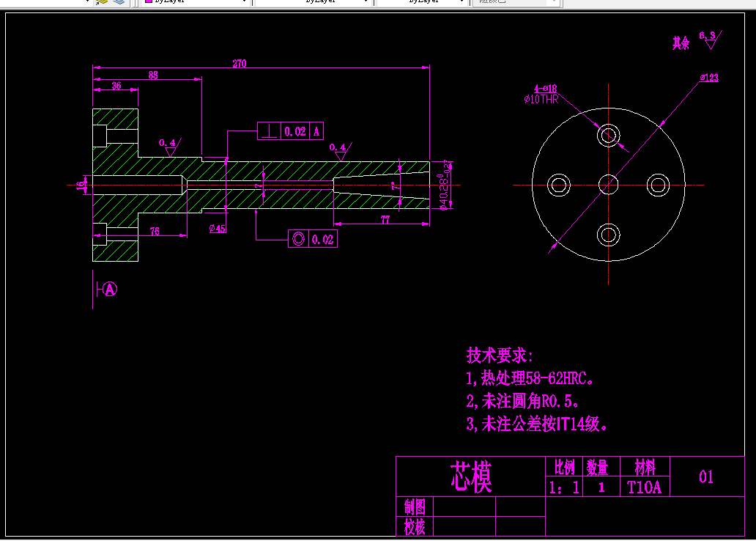Image resolution: width=756 pixels, height=541 pixels.
Task: Select the 其余 annotation text
Action: click(681, 43)
